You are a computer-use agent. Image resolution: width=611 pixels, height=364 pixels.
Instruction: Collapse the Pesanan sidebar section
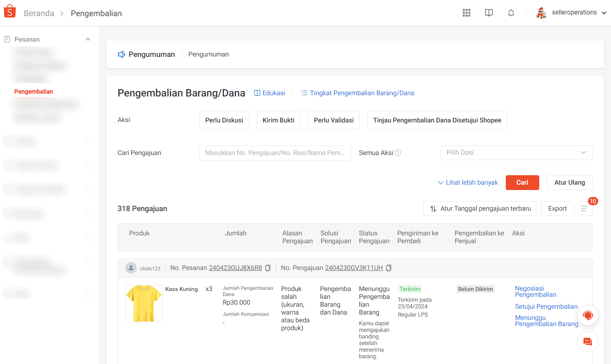(x=88, y=39)
